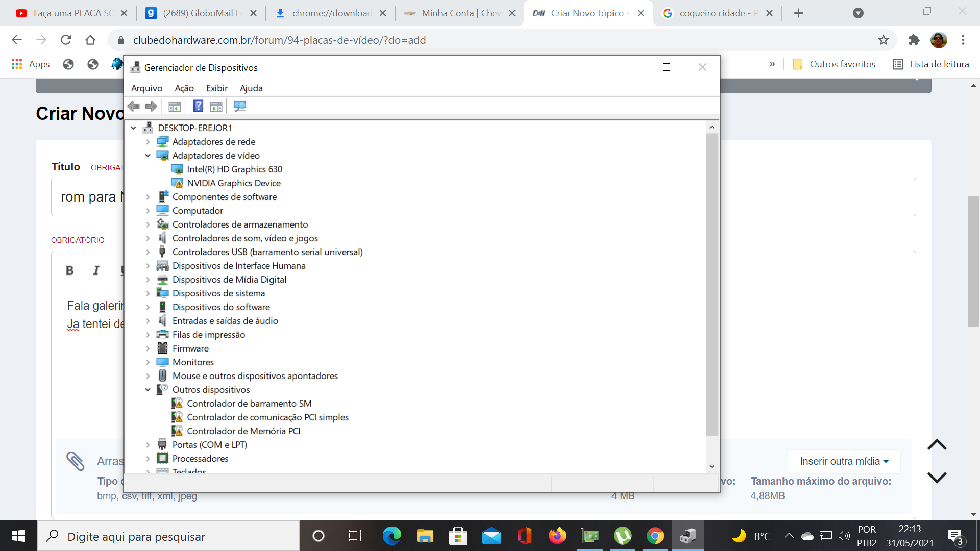Click the Help icon in Device Manager toolbar
This screenshot has width=980, height=551.
coord(198,106)
